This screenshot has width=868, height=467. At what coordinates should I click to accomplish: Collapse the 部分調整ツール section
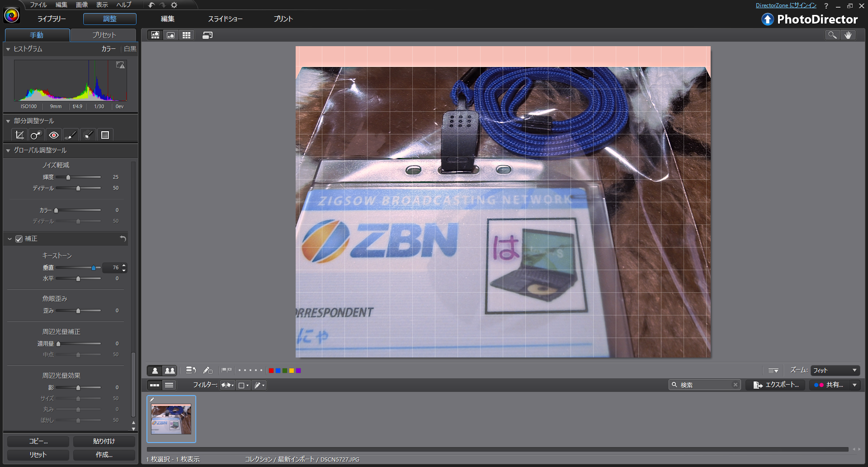pos(8,121)
